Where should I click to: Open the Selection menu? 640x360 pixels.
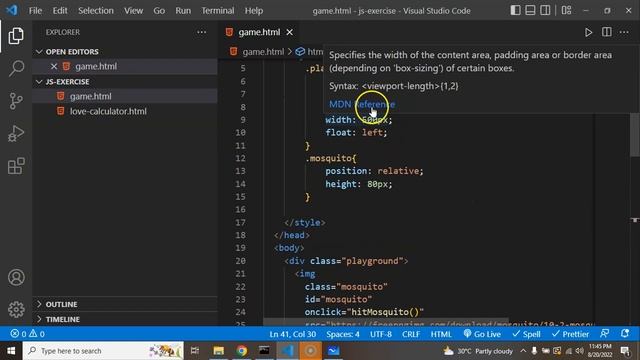96,11
